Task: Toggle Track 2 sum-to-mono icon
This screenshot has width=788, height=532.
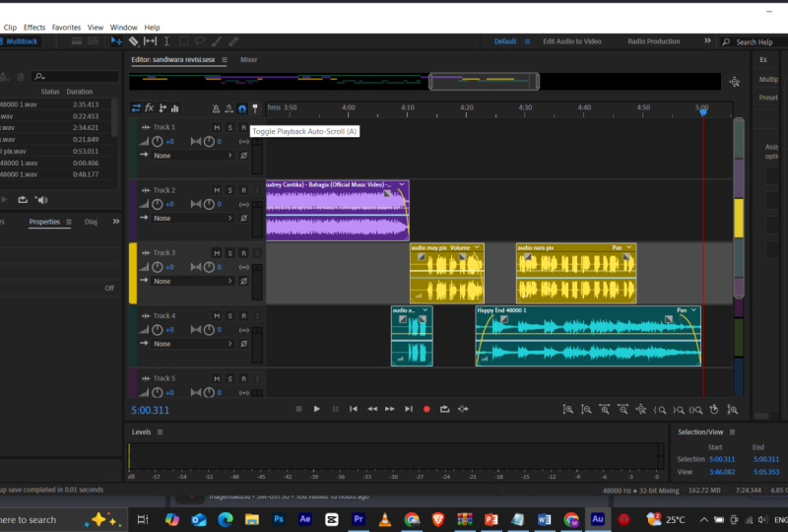Action: pos(244,204)
